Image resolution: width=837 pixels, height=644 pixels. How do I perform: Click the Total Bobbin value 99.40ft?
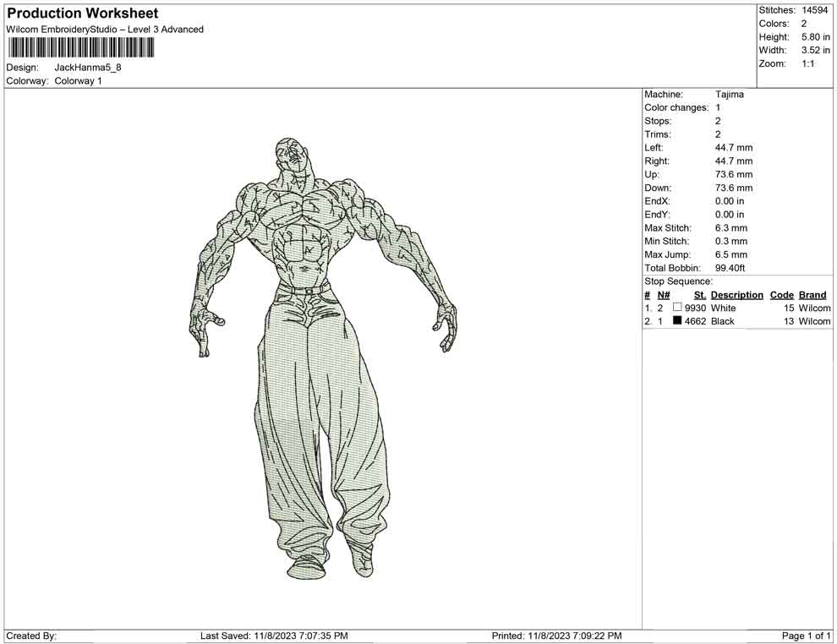730,268
